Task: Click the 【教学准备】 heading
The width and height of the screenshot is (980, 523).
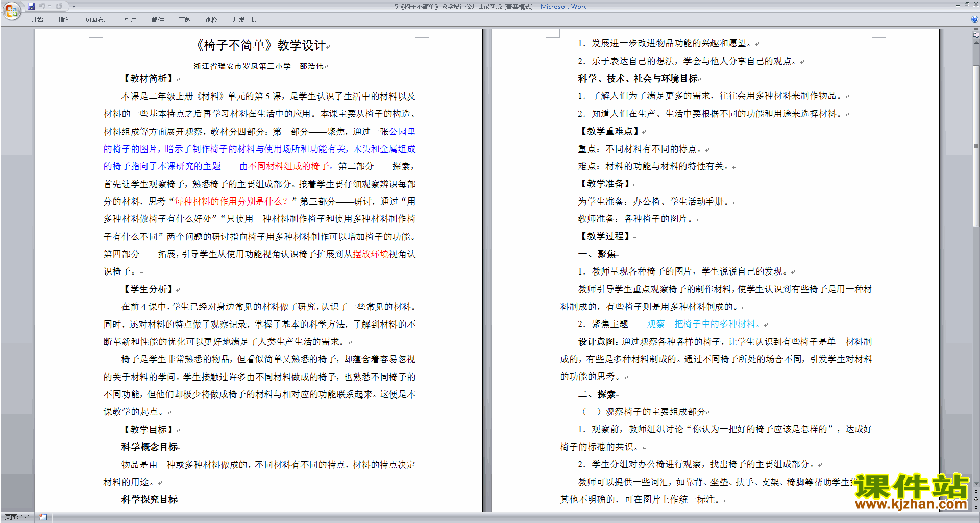Action: (x=605, y=184)
